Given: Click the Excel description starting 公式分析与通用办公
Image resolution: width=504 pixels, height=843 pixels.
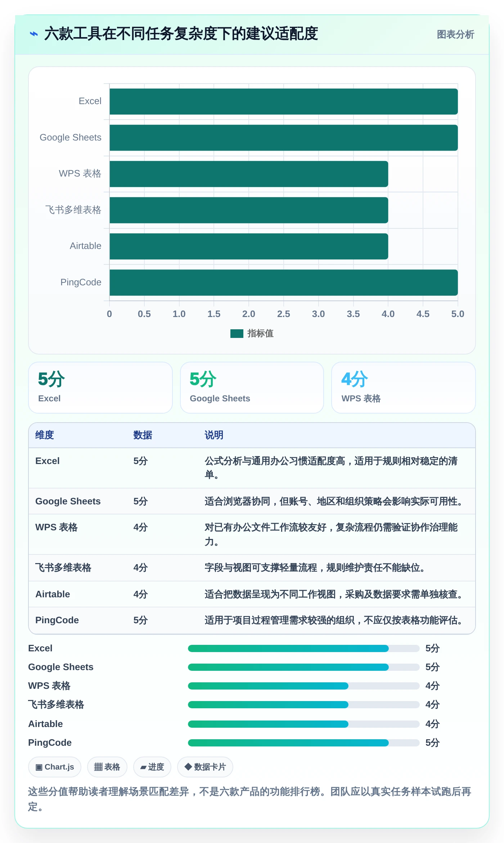Looking at the screenshot, I should 331,468.
